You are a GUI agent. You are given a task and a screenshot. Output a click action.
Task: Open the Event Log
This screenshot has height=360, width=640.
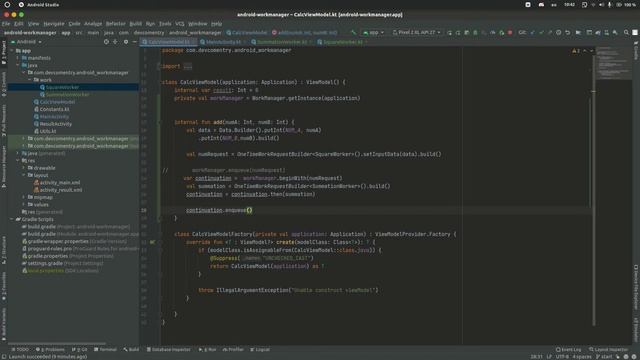[x=569, y=349]
